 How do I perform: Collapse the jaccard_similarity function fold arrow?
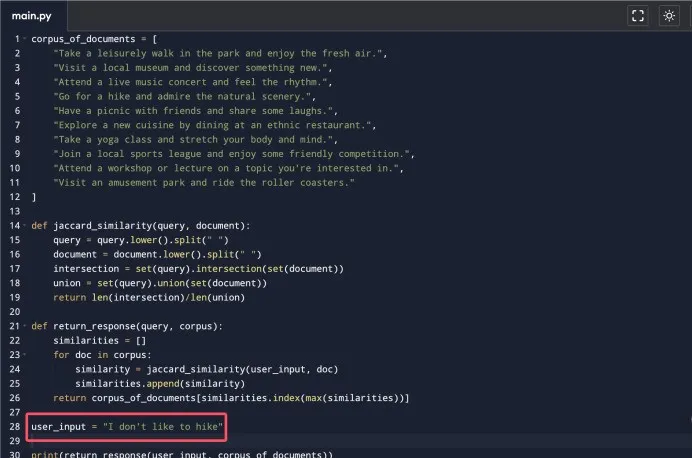pos(25,226)
